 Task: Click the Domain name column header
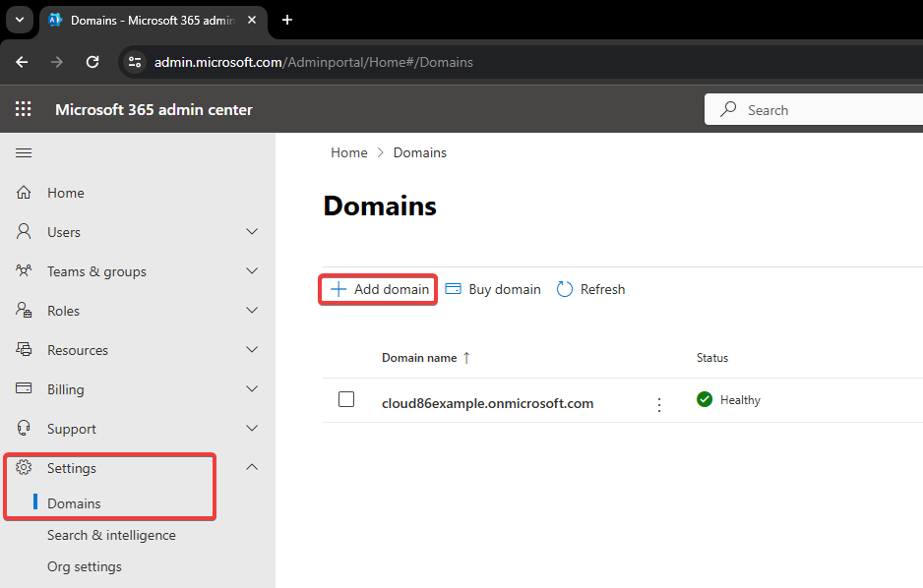point(419,358)
